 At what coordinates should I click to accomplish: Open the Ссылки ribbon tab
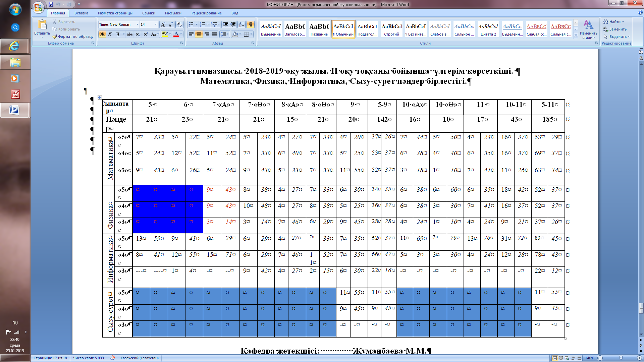click(x=149, y=13)
